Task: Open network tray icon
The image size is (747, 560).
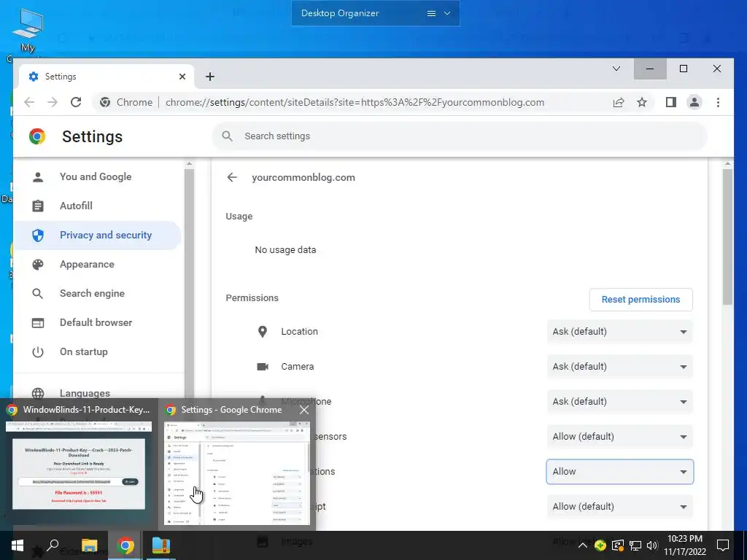Action: click(x=635, y=545)
